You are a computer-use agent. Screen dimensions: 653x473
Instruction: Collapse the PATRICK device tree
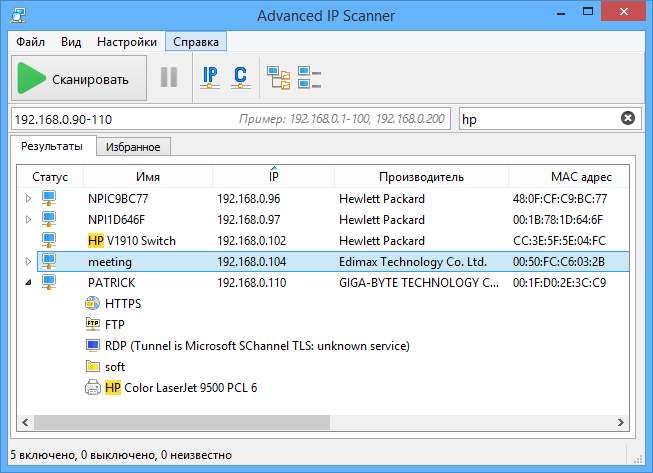coord(28,282)
